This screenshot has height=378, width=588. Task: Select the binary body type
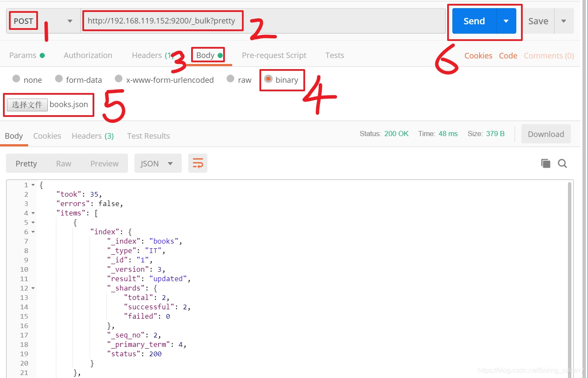click(282, 79)
